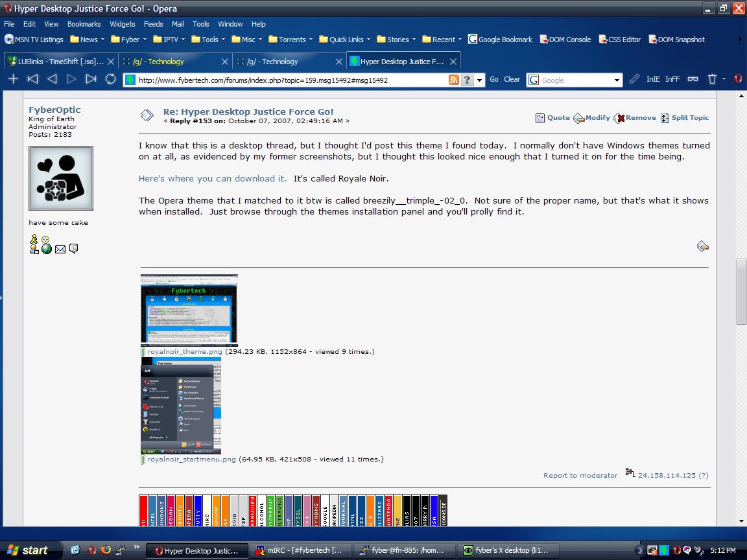747x560 pixels.
Task: Open the Google search engine dropdown
Action: click(617, 80)
